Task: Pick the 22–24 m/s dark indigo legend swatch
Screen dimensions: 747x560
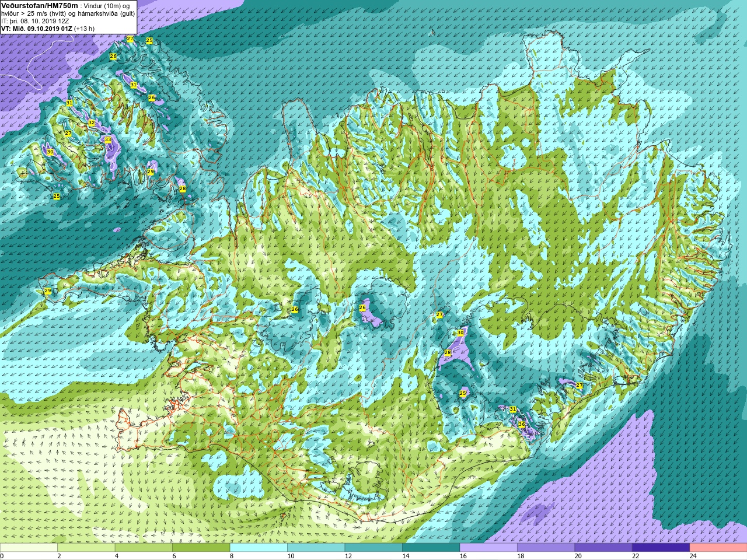Action: click(x=661, y=548)
